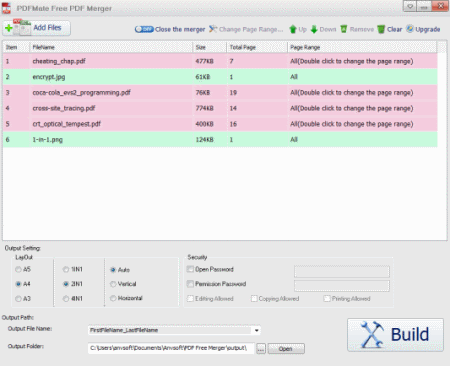The width and height of the screenshot is (450, 366).
Task: Select Auto orientation radio
Action: (x=113, y=270)
